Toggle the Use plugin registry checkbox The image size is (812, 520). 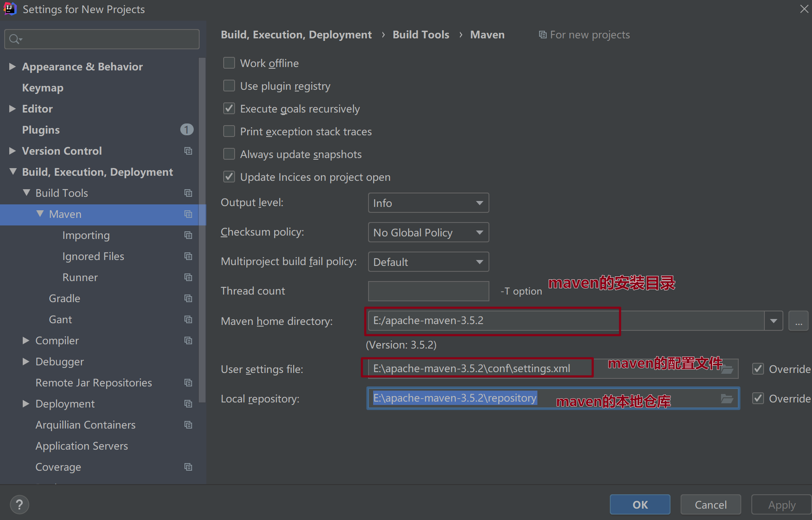pos(229,86)
